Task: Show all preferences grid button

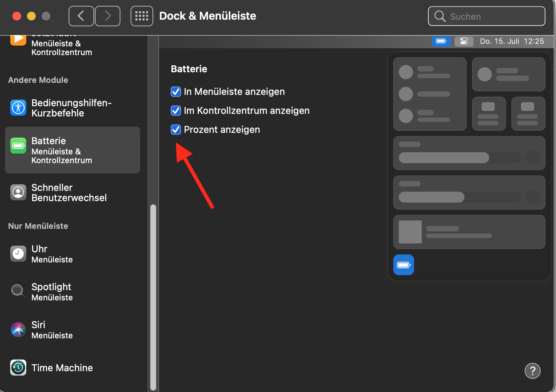Action: [x=142, y=16]
